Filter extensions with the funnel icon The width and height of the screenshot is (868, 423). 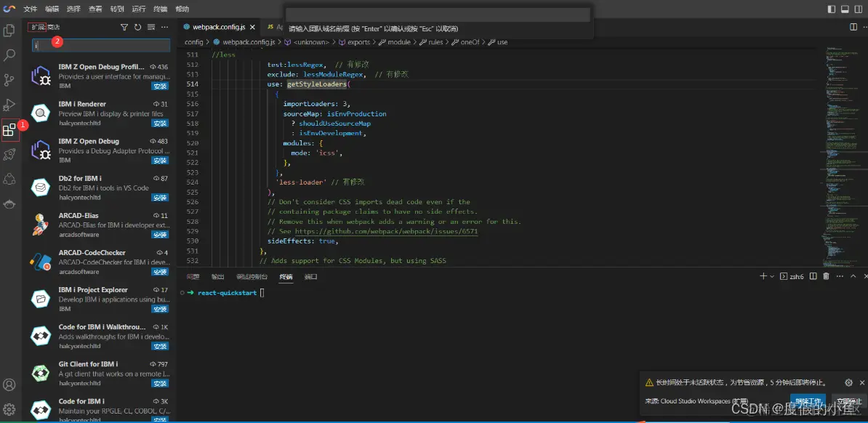pos(124,27)
